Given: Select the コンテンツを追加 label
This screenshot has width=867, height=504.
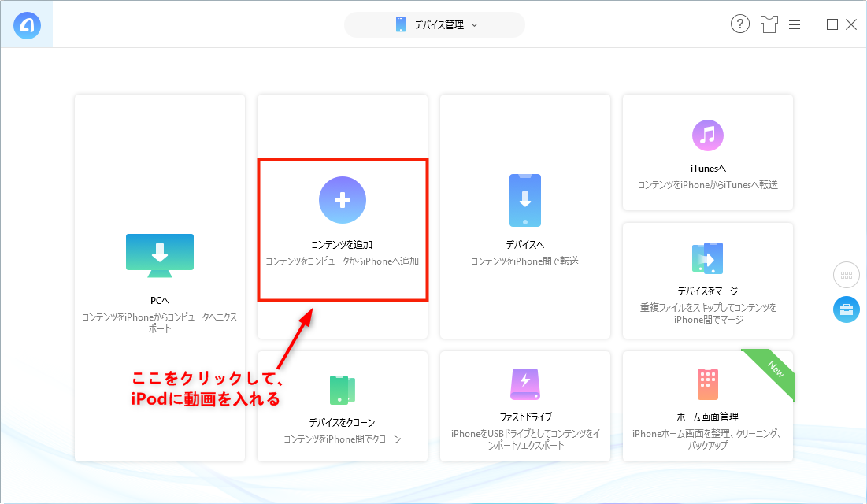Looking at the screenshot, I should (342, 245).
